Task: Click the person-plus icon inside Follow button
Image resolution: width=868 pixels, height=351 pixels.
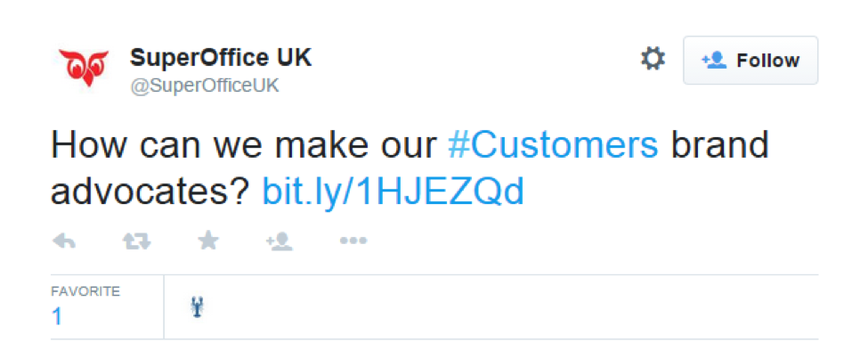Action: (714, 60)
